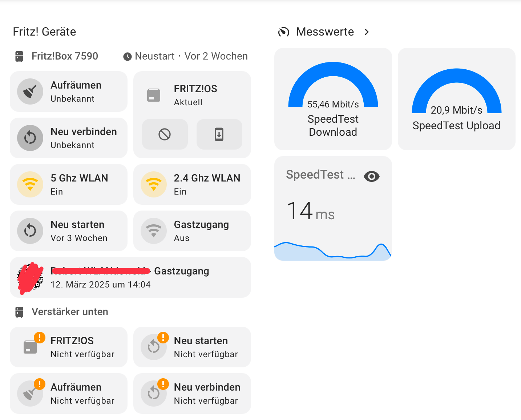Expand Messwerte via the chevron arrow
Image resolution: width=521 pixels, height=420 pixels.
[x=367, y=32]
